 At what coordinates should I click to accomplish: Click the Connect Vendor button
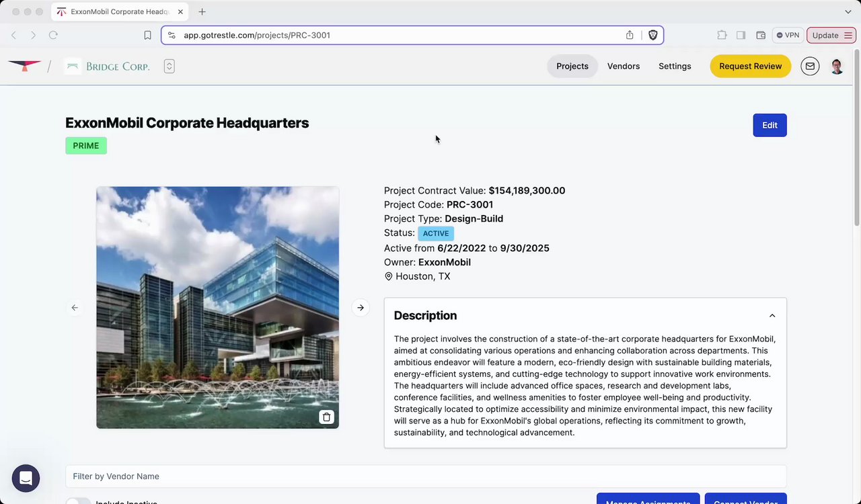point(745,499)
